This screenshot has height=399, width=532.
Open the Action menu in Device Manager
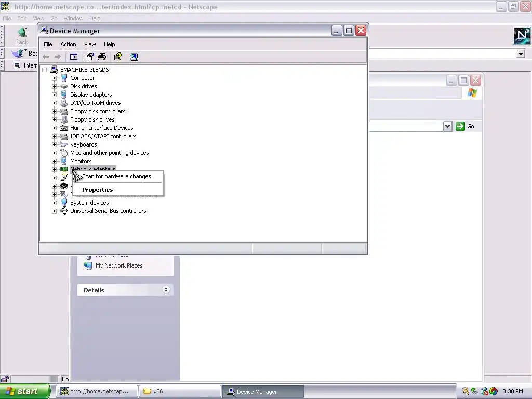click(x=68, y=44)
